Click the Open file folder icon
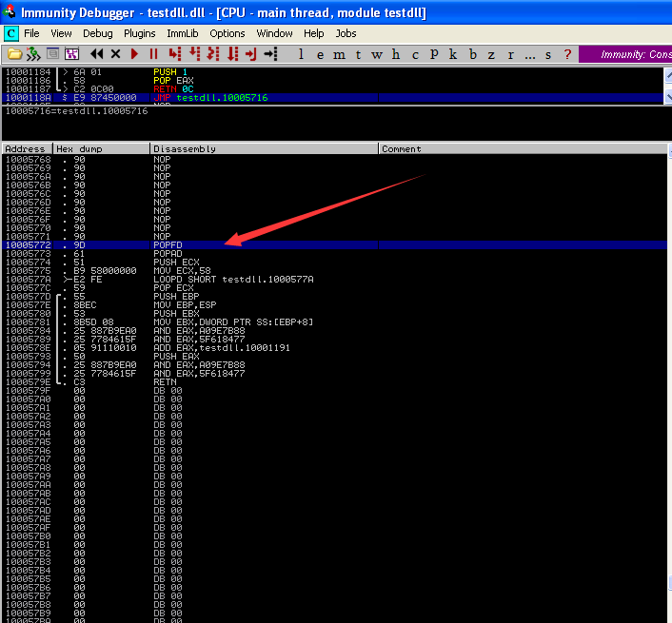The width and height of the screenshot is (672, 623). [12, 54]
